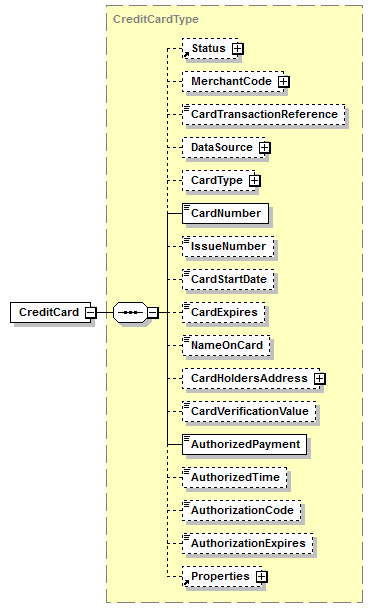Expand the CardType element
Viewport: 373px width, 608px height.
(254, 181)
